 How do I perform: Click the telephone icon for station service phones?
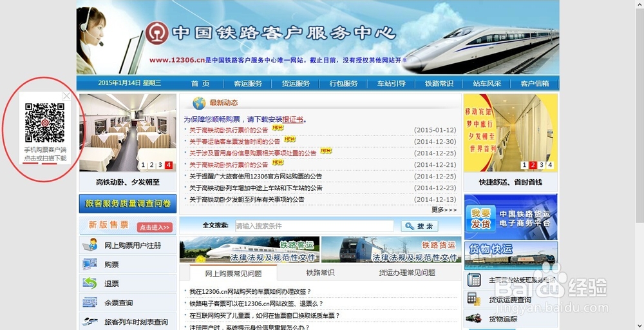(474, 280)
